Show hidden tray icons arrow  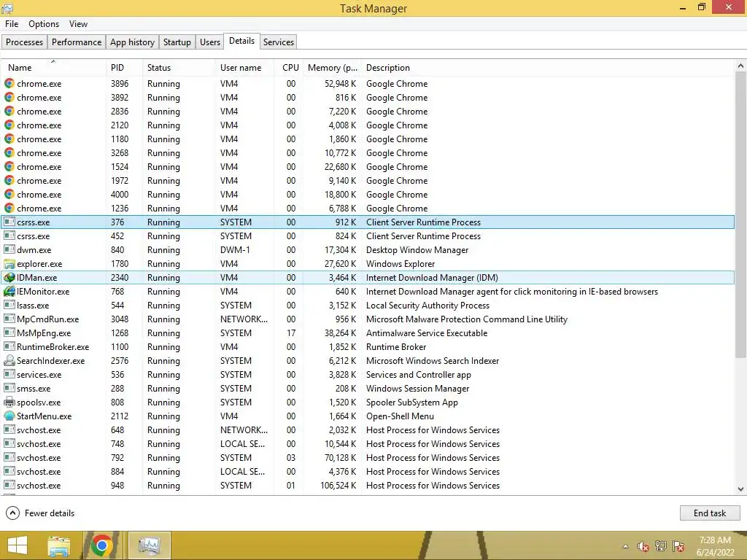(625, 546)
